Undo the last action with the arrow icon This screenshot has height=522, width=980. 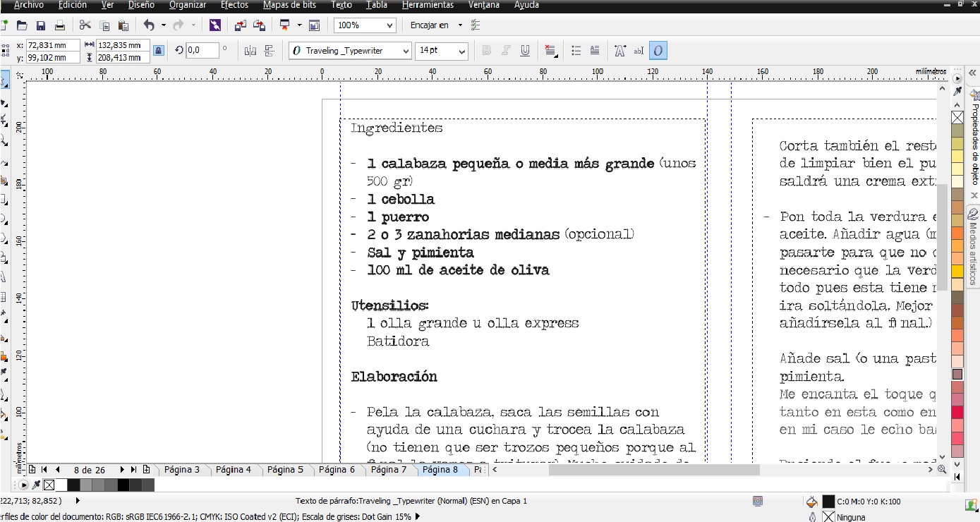tap(149, 25)
